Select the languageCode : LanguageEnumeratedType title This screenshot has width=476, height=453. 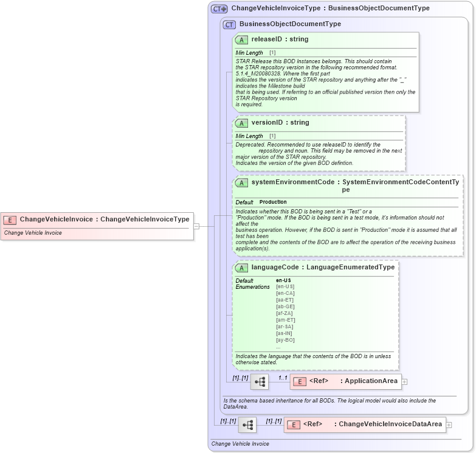(323, 267)
